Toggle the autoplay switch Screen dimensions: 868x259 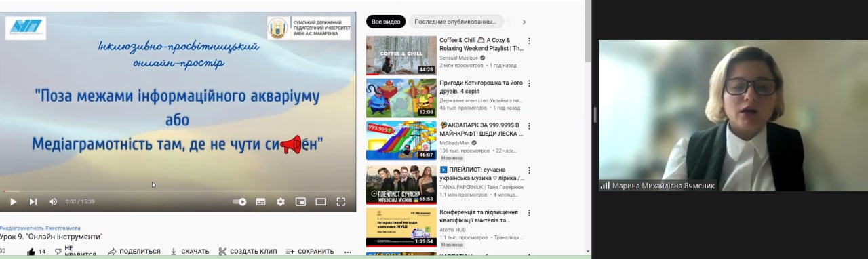tap(239, 201)
